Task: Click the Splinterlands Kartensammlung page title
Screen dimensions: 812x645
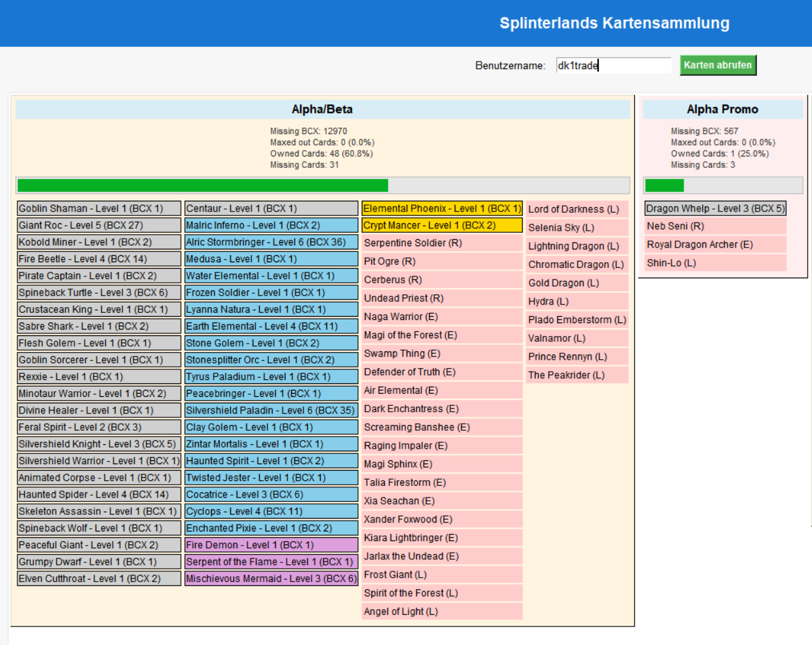Action: click(x=614, y=23)
